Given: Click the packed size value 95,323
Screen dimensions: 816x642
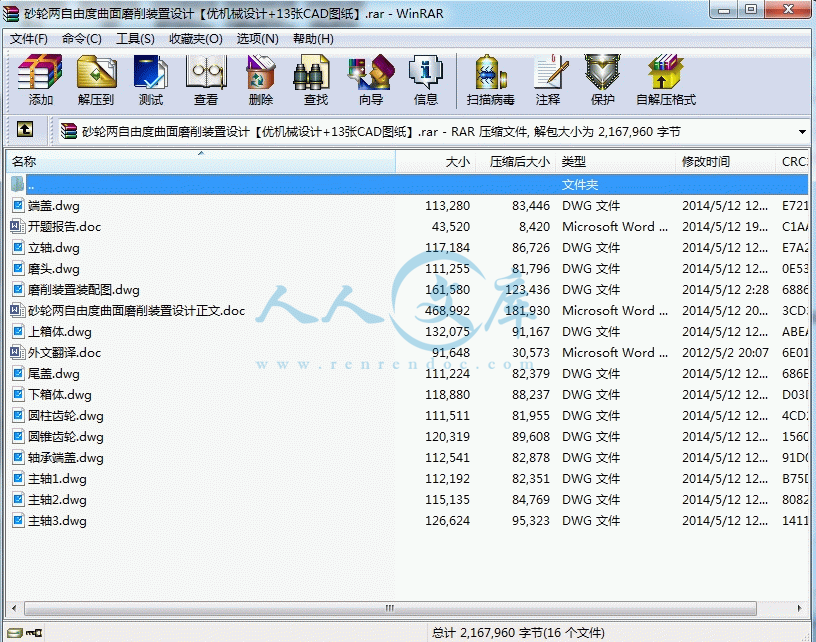Looking at the screenshot, I should point(531,520).
